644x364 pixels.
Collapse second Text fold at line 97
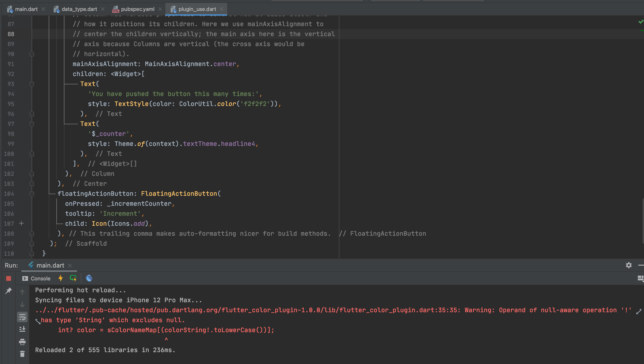pos(32,124)
